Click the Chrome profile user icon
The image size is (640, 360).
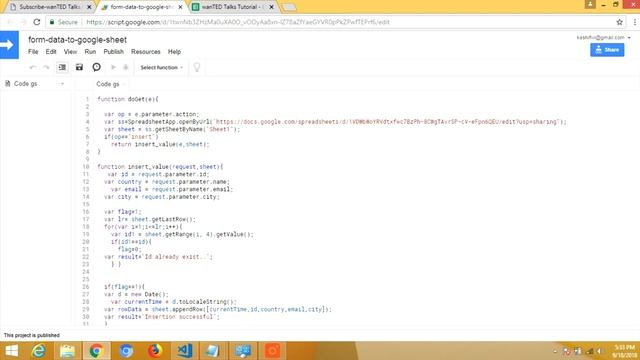pyautogui.click(x=590, y=4)
